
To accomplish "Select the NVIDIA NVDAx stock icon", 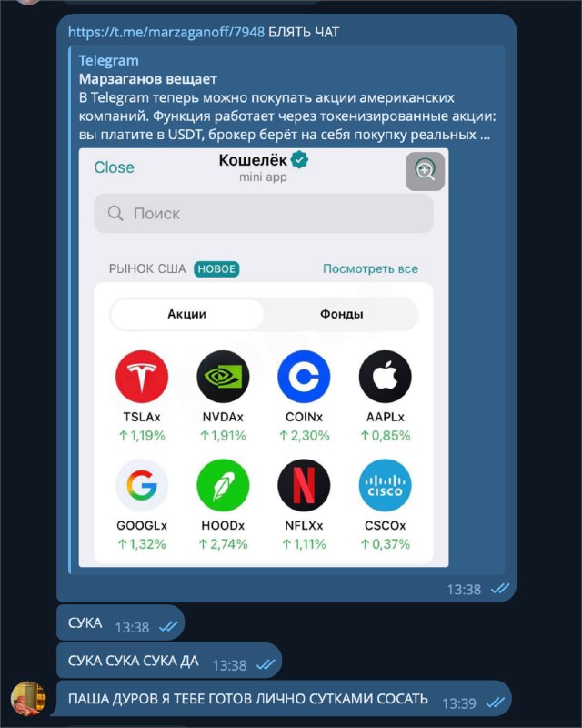I will coord(223,377).
